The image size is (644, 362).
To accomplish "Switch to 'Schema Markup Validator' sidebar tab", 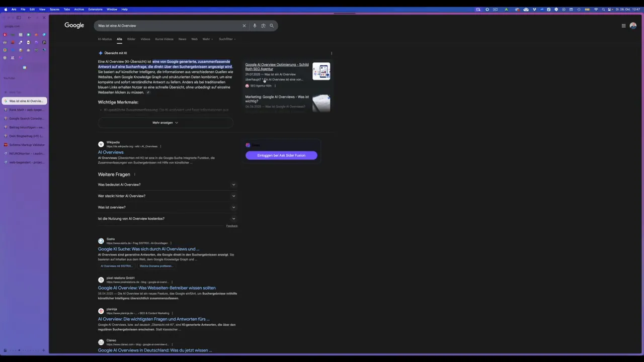I will [x=26, y=145].
